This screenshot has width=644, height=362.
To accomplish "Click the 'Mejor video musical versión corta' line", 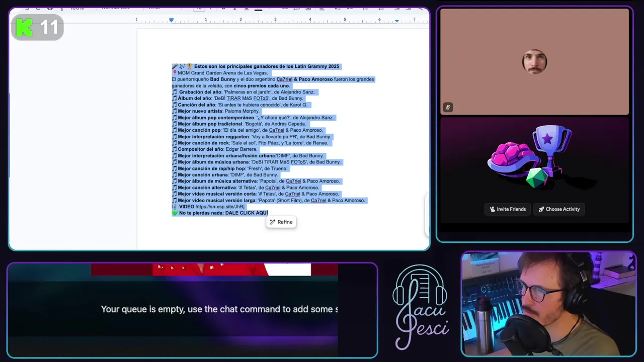I will coord(256,194).
